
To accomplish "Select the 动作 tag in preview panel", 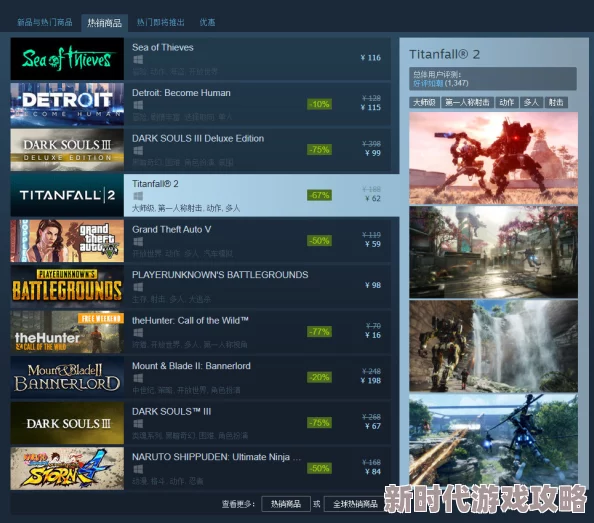I will click(506, 102).
